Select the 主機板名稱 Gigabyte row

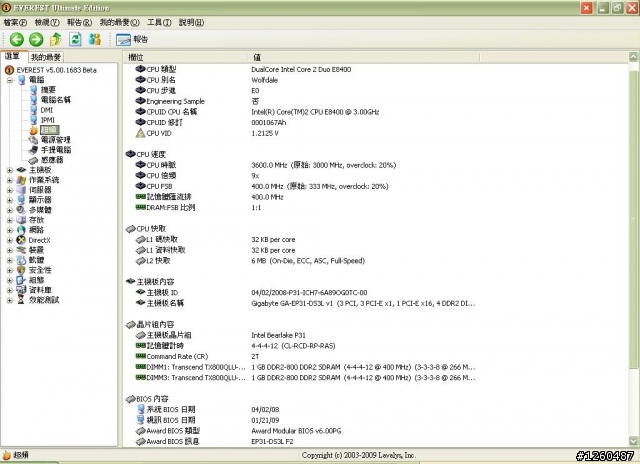305,303
